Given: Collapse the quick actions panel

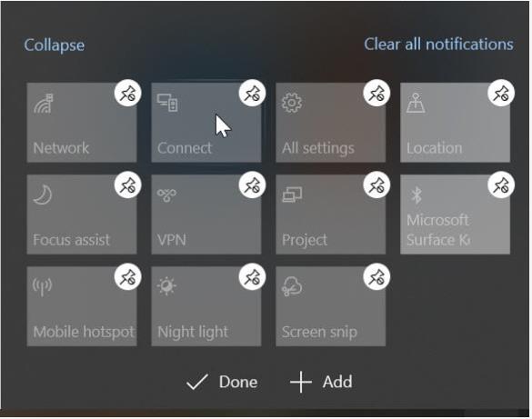Looking at the screenshot, I should [x=55, y=45].
